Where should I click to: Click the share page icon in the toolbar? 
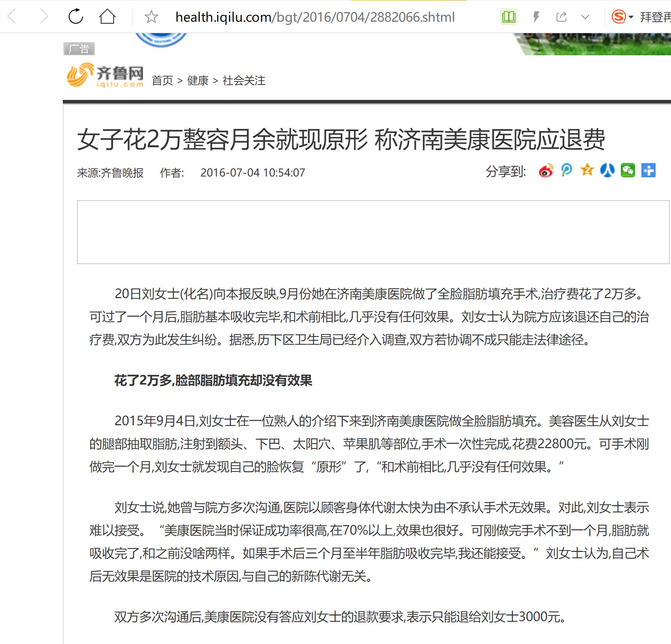[x=561, y=17]
